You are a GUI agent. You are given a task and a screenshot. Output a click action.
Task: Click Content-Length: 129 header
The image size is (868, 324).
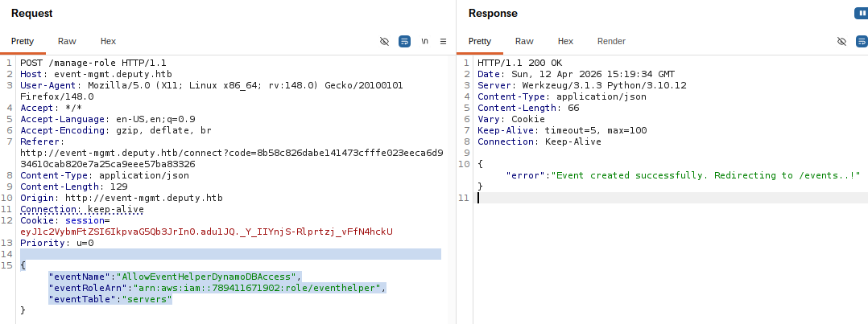(x=73, y=187)
